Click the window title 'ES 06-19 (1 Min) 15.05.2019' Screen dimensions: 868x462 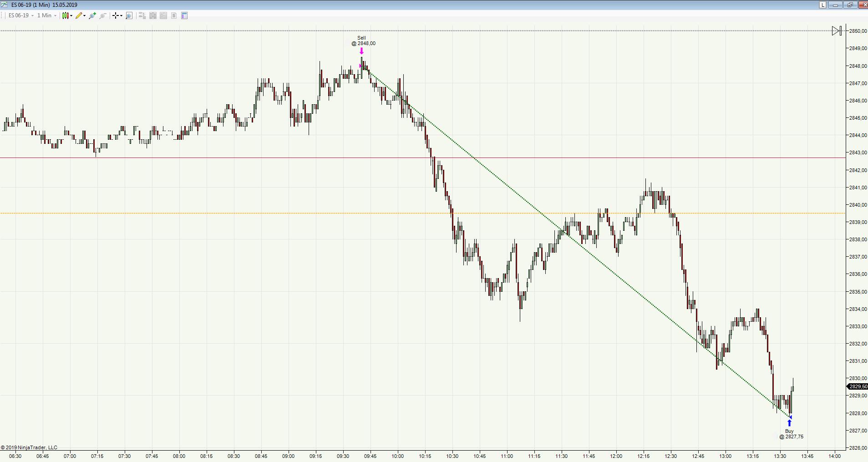pos(44,5)
